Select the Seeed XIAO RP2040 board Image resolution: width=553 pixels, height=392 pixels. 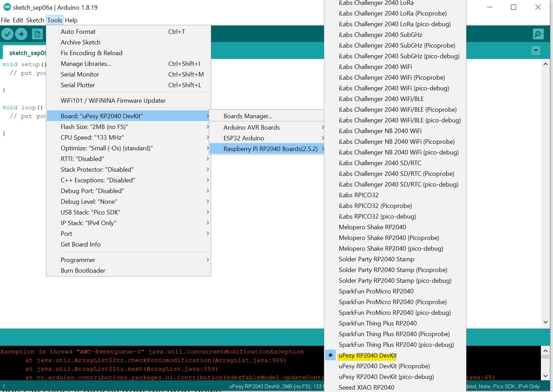(366, 387)
